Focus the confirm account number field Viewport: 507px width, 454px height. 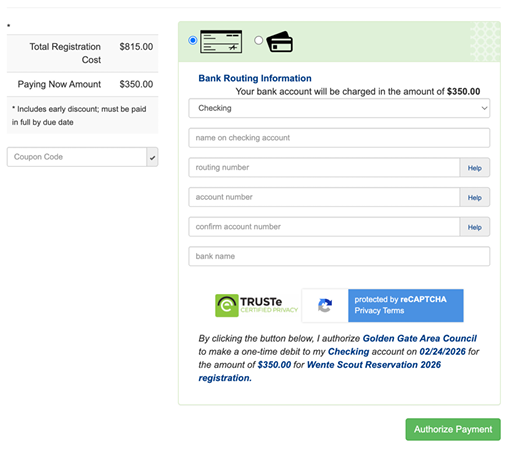point(324,227)
